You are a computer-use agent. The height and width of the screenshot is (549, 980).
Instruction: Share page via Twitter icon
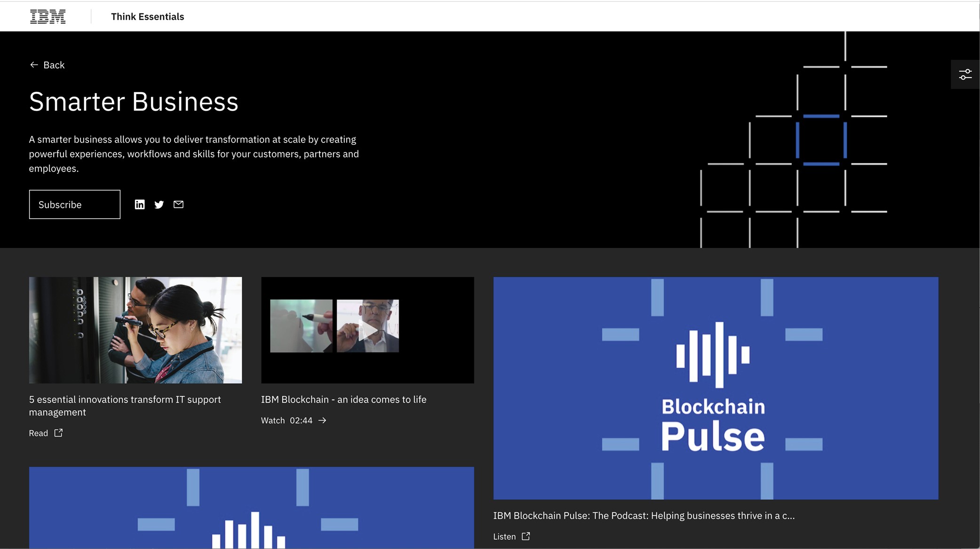(159, 204)
